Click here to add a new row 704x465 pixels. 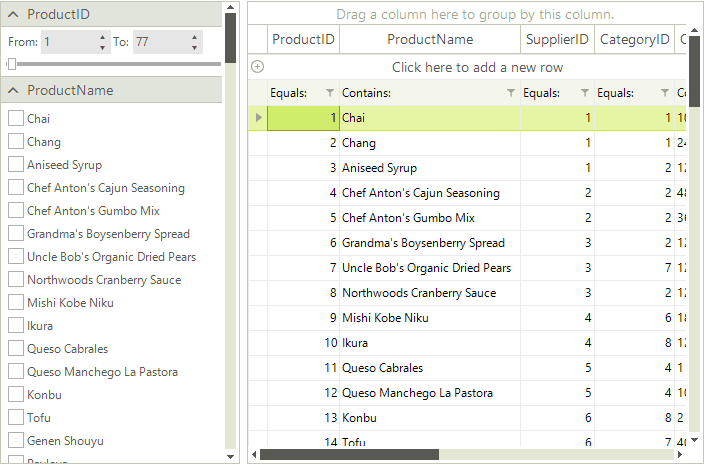point(477,67)
